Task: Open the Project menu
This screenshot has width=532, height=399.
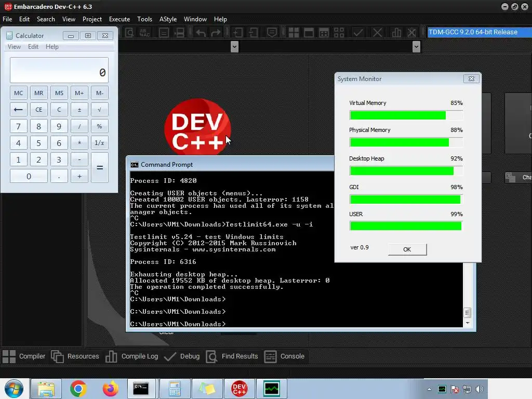Action: (x=92, y=19)
